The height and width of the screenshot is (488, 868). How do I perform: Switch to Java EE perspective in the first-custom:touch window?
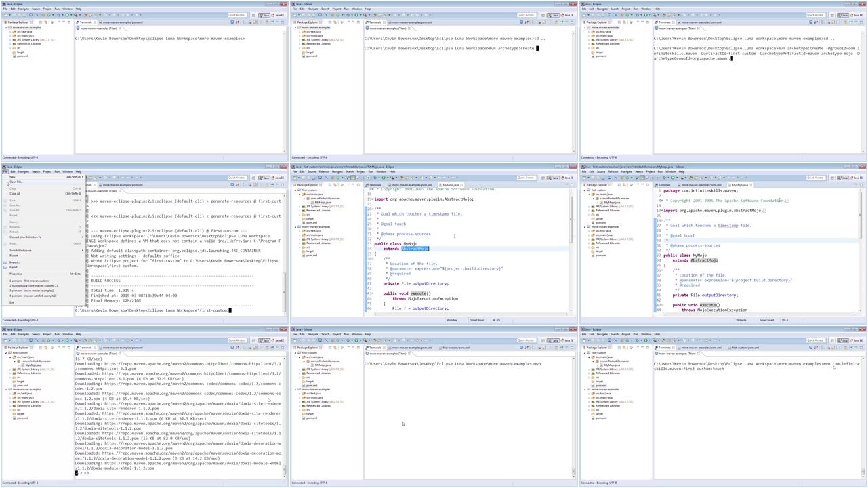856,340
